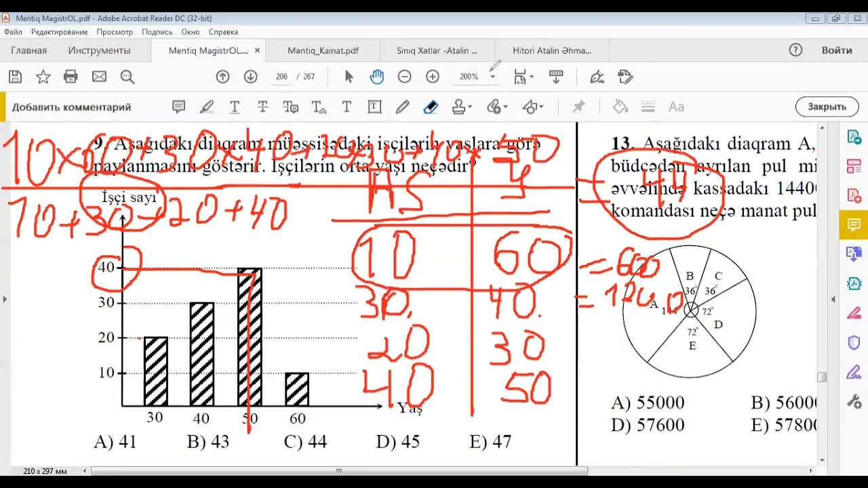
Task: Open the pink Organize Pages sidebar tool
Action: (854, 166)
